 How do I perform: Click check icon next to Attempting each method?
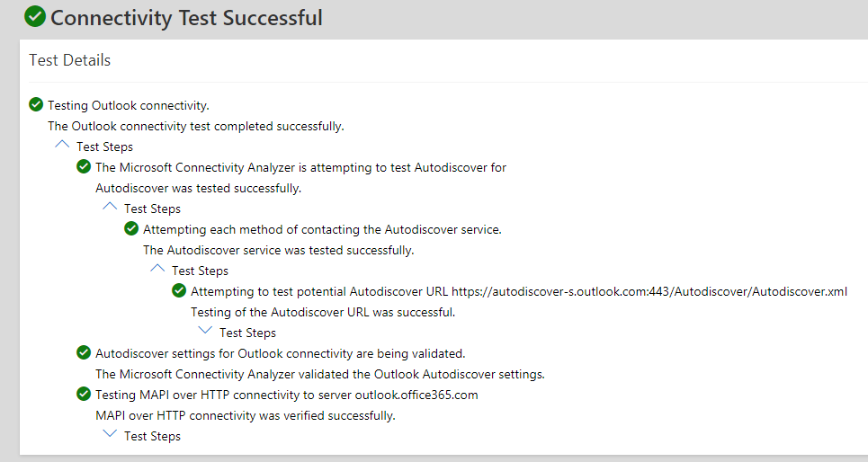(131, 228)
